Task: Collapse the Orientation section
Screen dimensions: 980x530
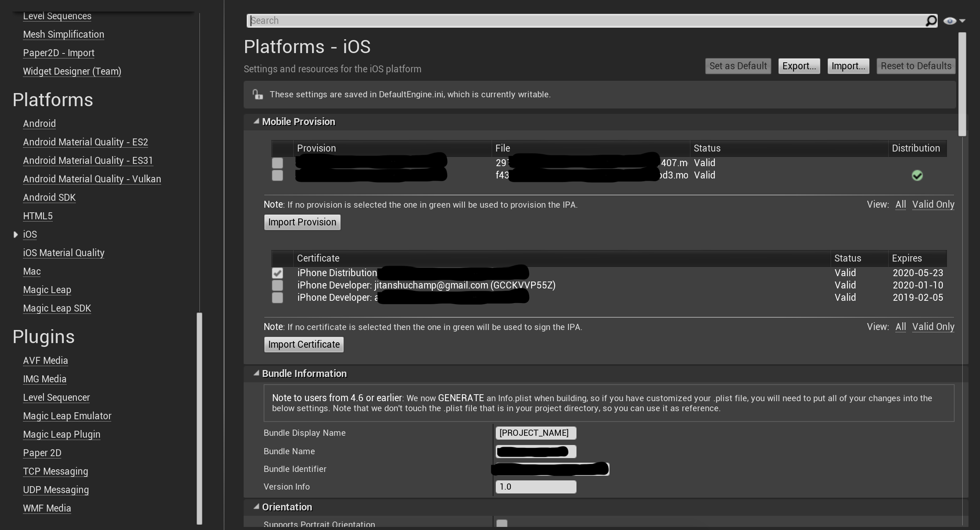Action: pyautogui.click(x=256, y=507)
